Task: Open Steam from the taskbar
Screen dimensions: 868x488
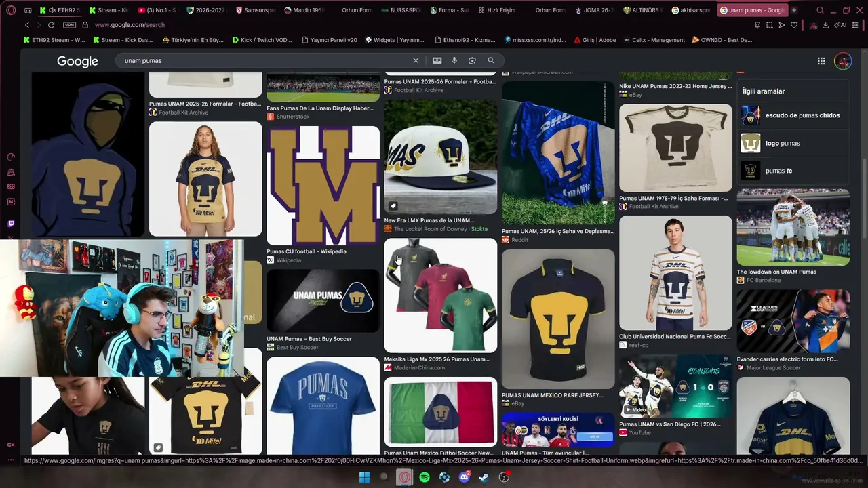Action: tap(484, 477)
